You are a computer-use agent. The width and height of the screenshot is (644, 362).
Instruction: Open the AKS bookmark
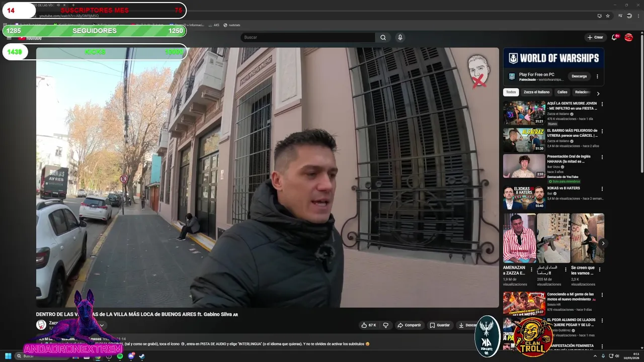click(214, 25)
